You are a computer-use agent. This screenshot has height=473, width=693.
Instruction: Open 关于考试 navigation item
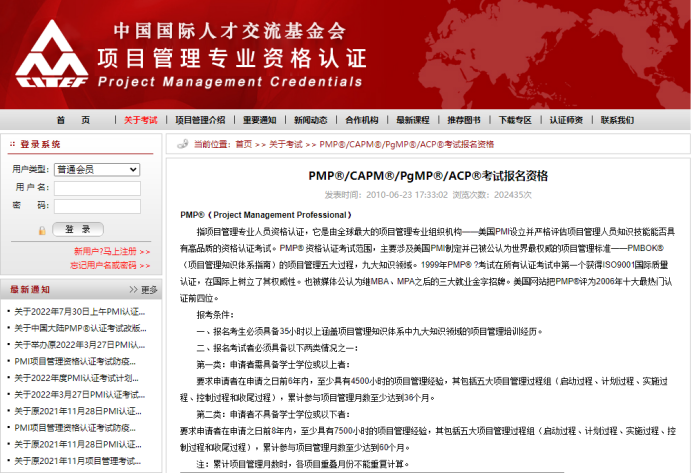(x=141, y=120)
